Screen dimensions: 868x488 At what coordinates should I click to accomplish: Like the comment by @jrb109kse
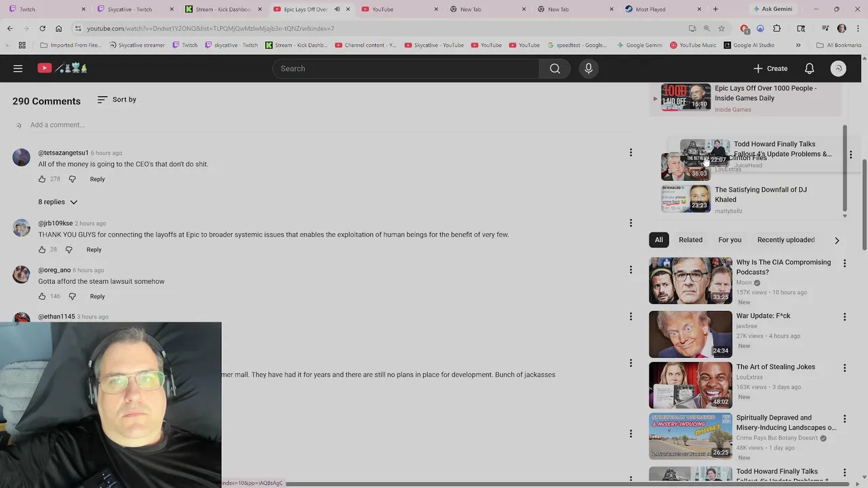click(42, 249)
